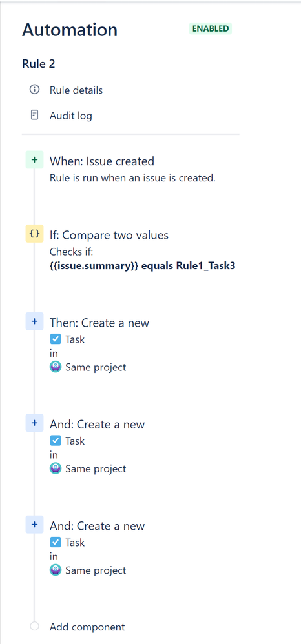Click the Task checkbox icon in the first And action
This screenshot has height=644, width=301.
[x=56, y=441]
